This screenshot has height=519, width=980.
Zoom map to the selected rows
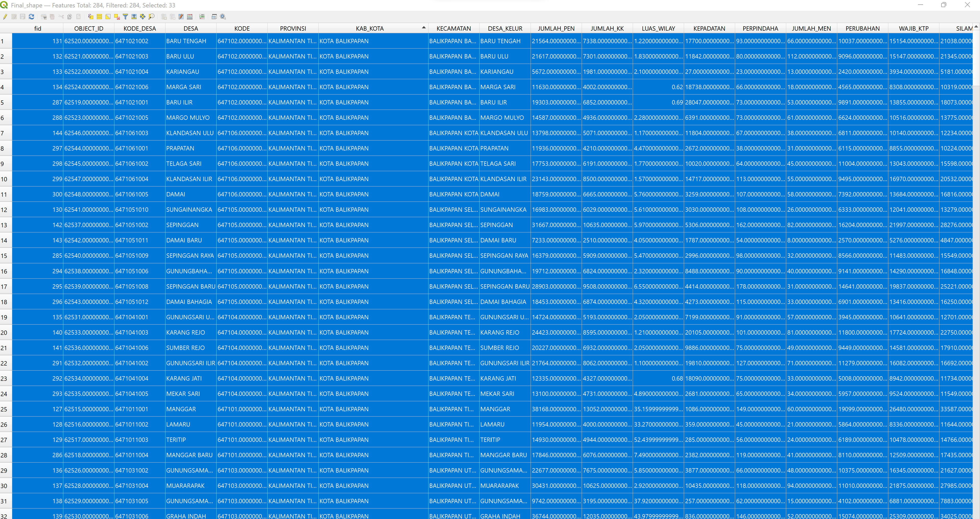151,17
